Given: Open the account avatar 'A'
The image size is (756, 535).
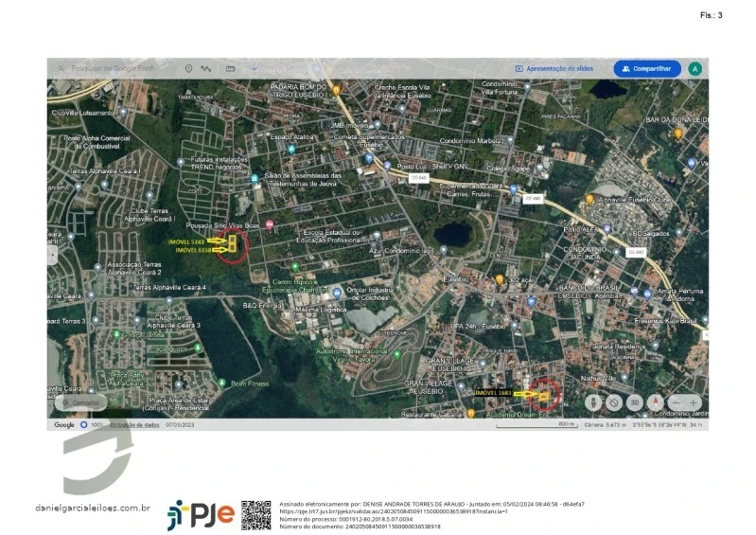Looking at the screenshot, I should pyautogui.click(x=694, y=69).
